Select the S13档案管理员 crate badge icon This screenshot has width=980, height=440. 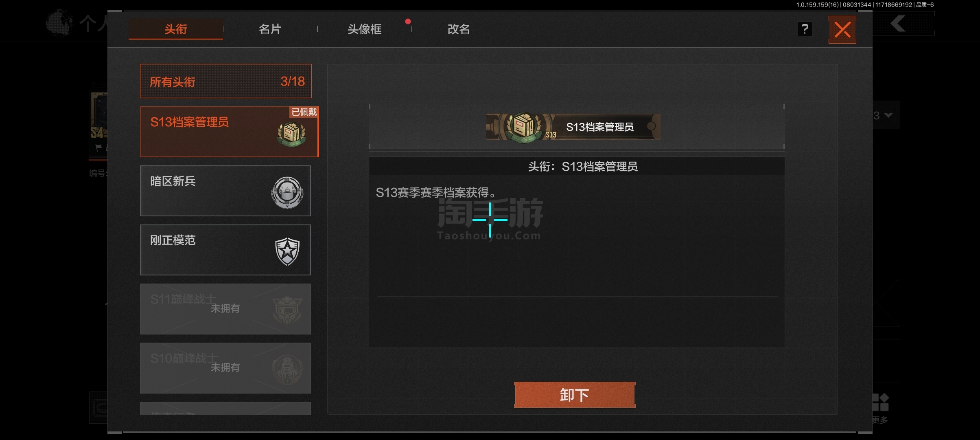click(x=291, y=134)
